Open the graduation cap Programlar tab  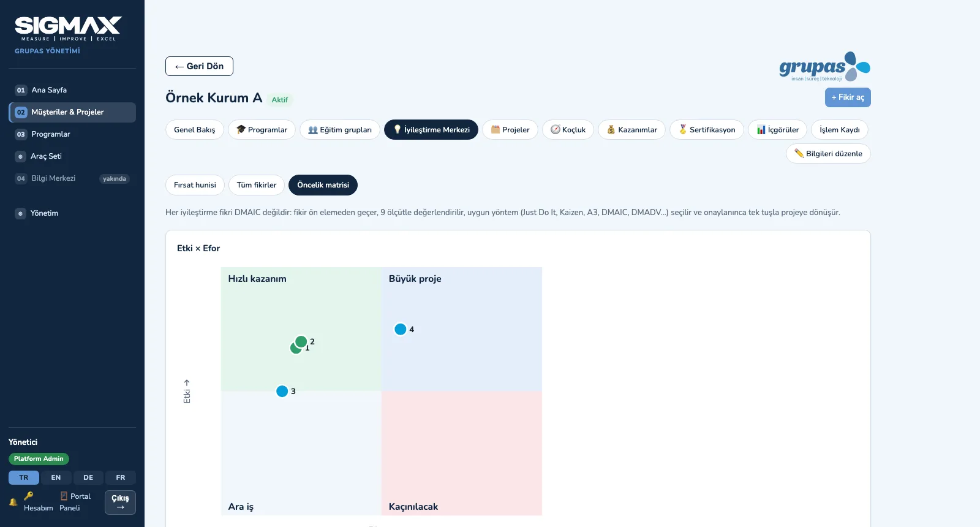262,130
